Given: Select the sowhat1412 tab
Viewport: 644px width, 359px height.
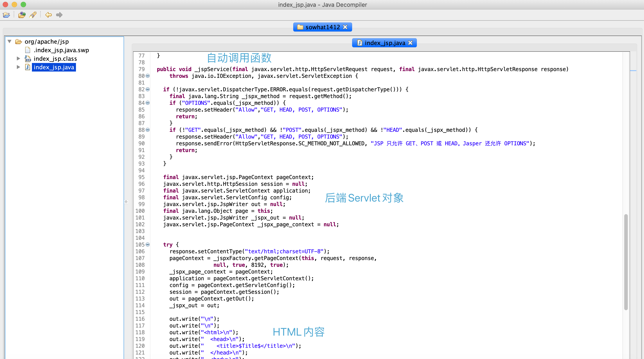Looking at the screenshot, I should click(x=322, y=27).
